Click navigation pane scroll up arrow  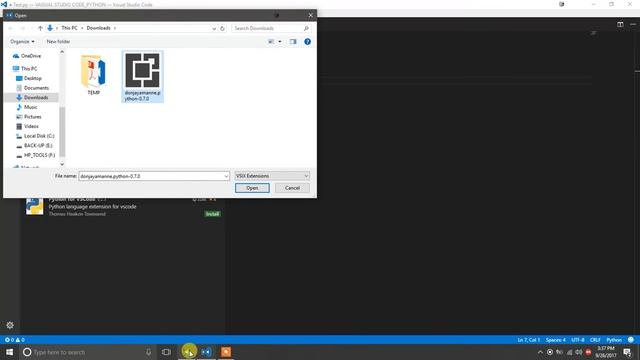(62, 52)
